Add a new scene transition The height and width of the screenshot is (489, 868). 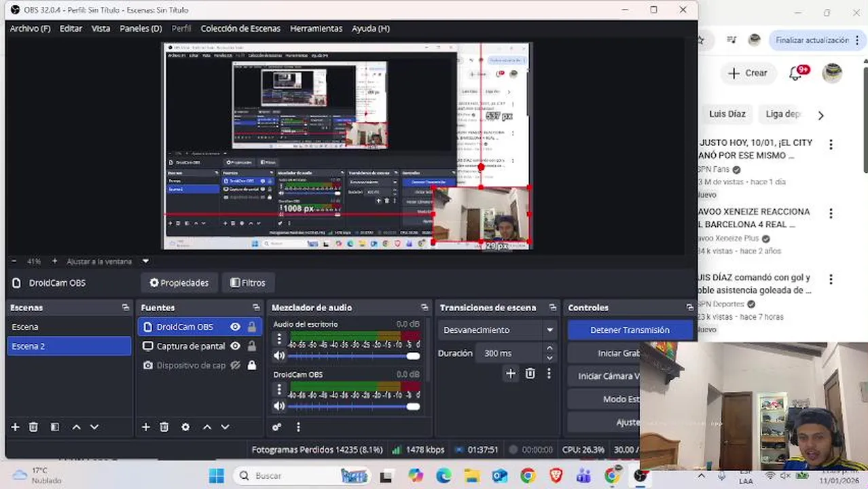pos(511,374)
